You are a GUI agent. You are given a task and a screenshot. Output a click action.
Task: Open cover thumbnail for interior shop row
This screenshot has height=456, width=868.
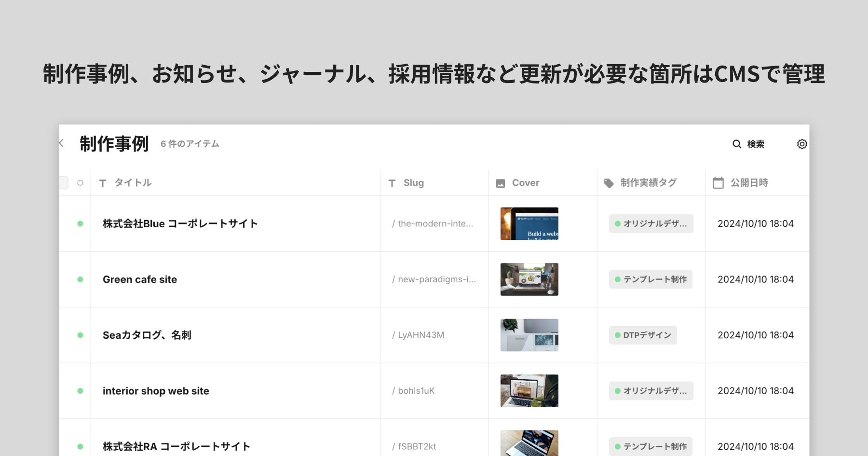click(x=529, y=391)
